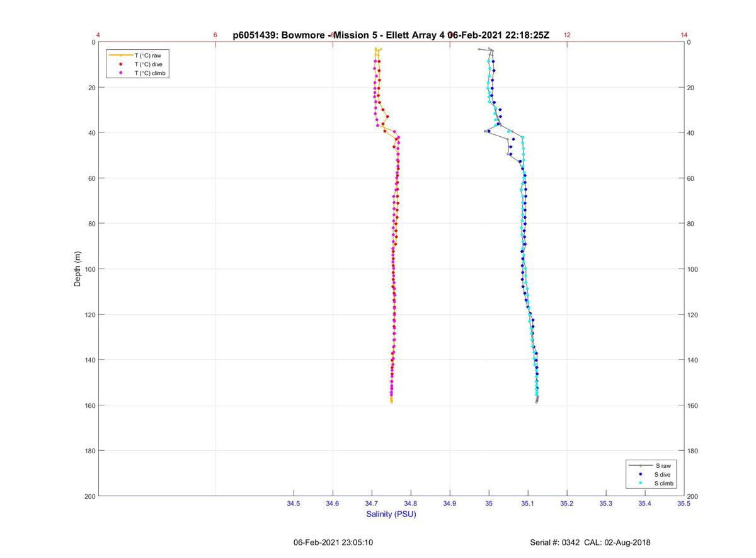Click the orange line sample for T raw
Screen dimensions: 756x558
(120, 55)
